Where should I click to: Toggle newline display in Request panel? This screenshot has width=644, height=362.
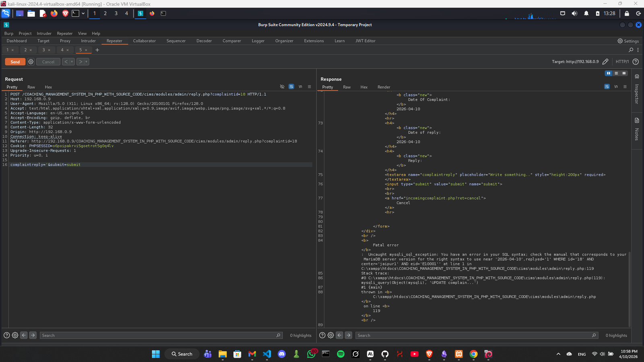coord(300,86)
